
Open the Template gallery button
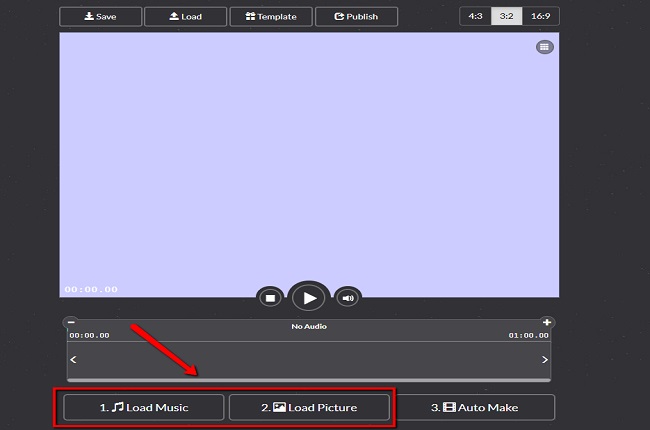pos(271,17)
